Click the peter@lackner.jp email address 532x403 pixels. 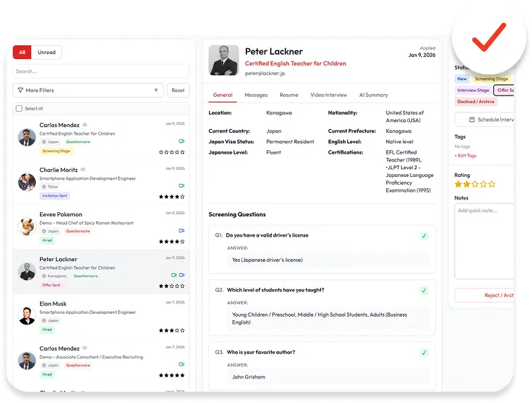265,73
